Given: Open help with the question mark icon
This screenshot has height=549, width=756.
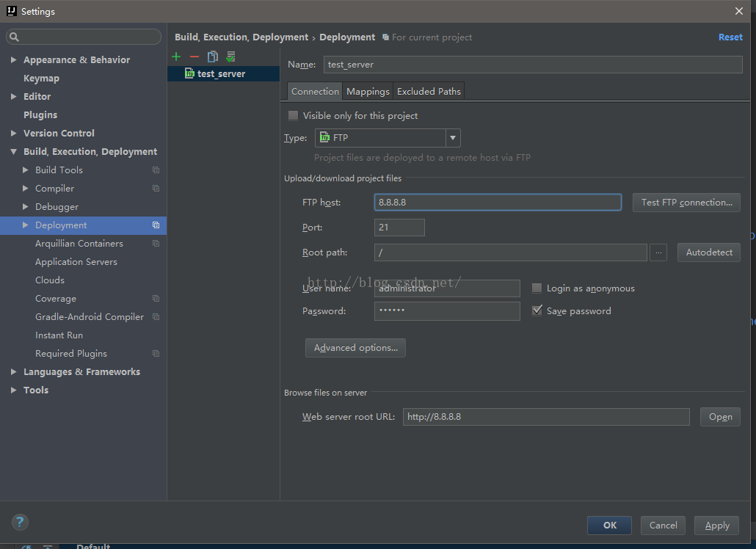Looking at the screenshot, I should pos(20,522).
